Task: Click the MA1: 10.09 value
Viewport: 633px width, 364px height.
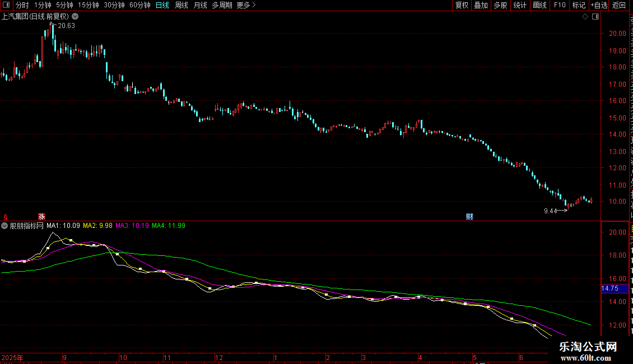Action: point(63,226)
